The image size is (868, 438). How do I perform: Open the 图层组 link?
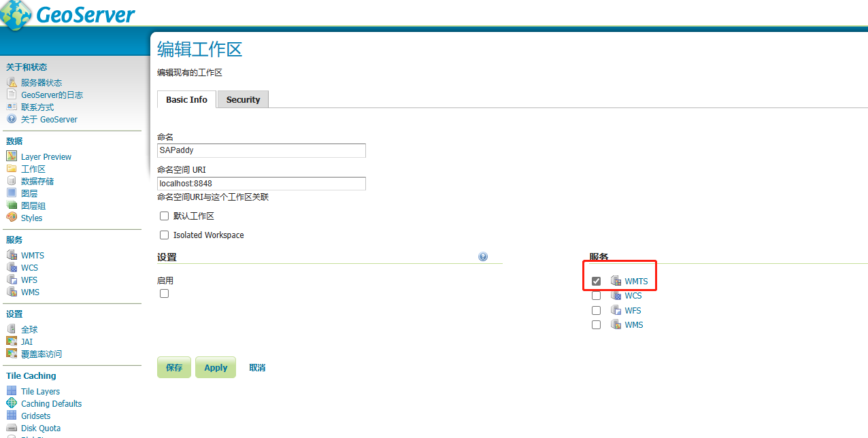[x=33, y=205]
